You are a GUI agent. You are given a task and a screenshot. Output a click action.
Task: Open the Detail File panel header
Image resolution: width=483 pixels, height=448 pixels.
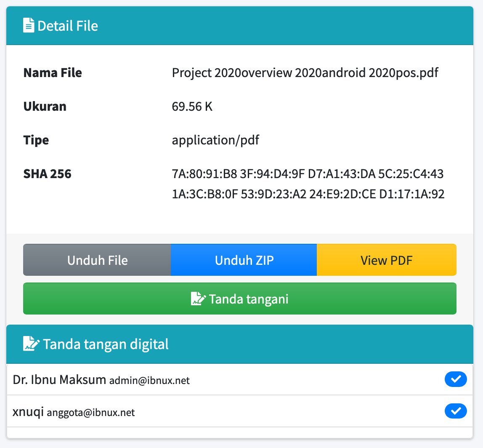241,25
